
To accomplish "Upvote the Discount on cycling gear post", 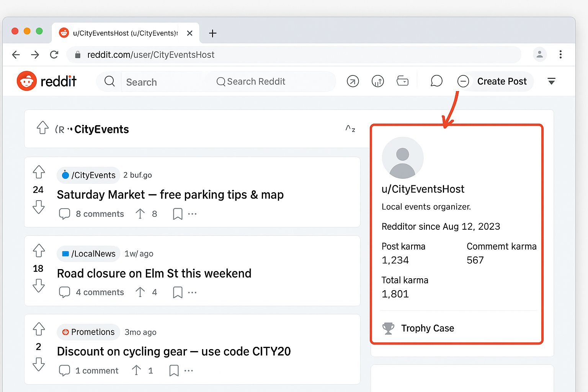I will [39, 329].
